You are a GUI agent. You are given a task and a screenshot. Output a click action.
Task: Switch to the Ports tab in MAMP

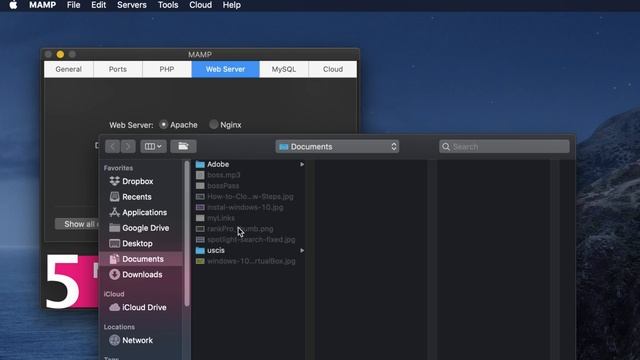tap(118, 69)
